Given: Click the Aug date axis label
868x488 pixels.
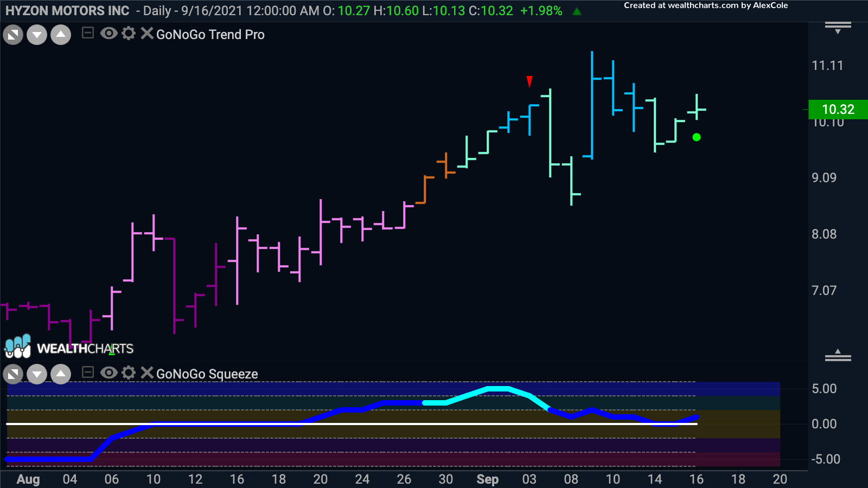Looking at the screenshot, I should pyautogui.click(x=28, y=479).
